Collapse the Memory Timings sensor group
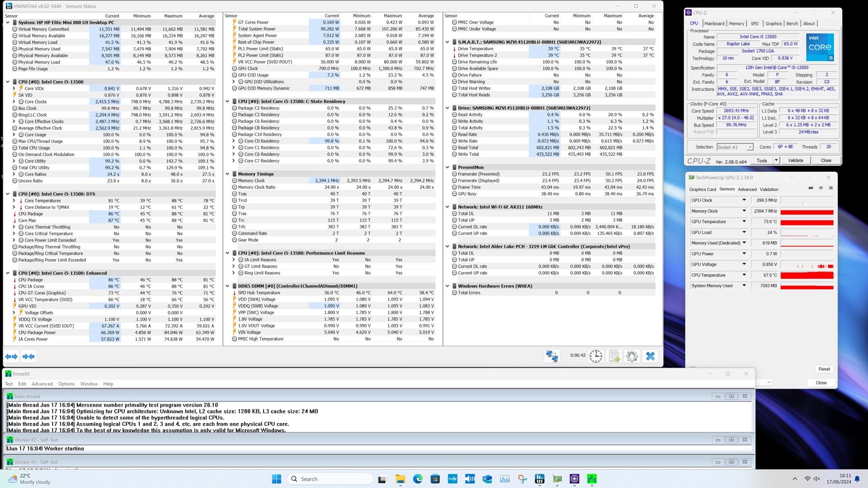Screen dimensions: 868x488 tap(228, 174)
